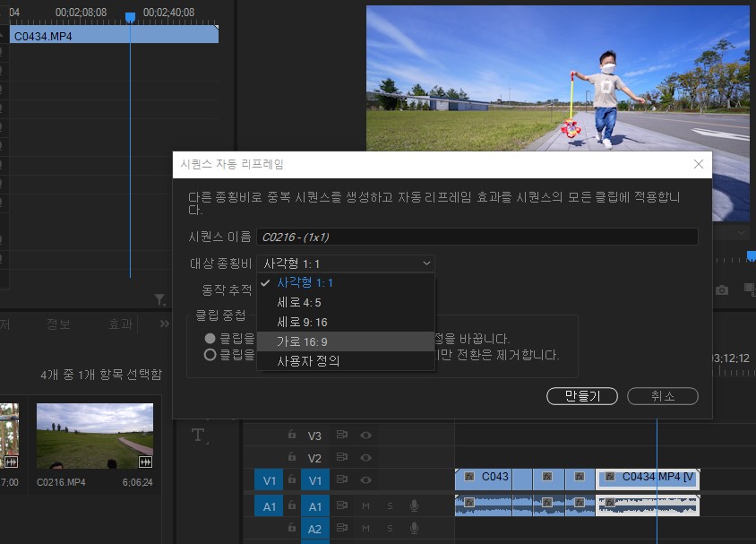Select the C0434.MP4 audio clip on A1
Image resolution: width=756 pixels, height=544 pixels.
[648, 505]
